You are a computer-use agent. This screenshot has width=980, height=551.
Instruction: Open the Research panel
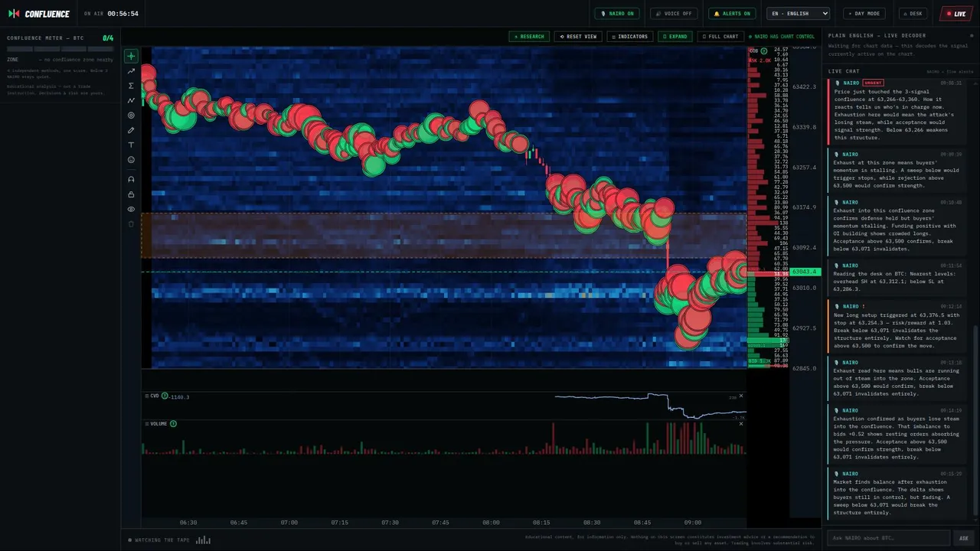[529, 37]
